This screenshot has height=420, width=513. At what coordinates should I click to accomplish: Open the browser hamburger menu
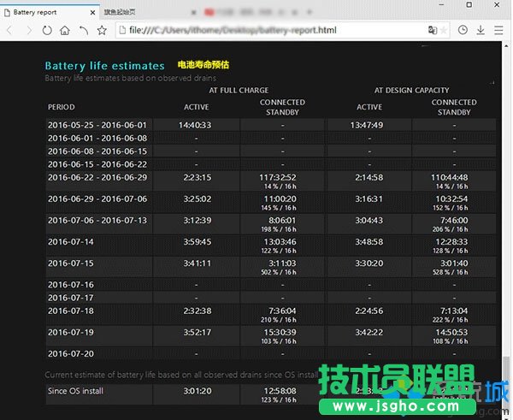pos(498,30)
